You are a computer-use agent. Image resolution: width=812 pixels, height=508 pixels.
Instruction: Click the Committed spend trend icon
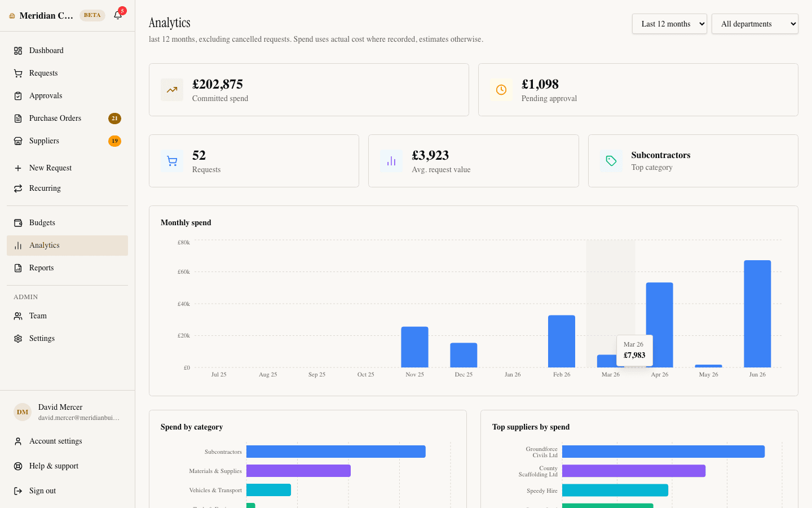pyautogui.click(x=172, y=90)
